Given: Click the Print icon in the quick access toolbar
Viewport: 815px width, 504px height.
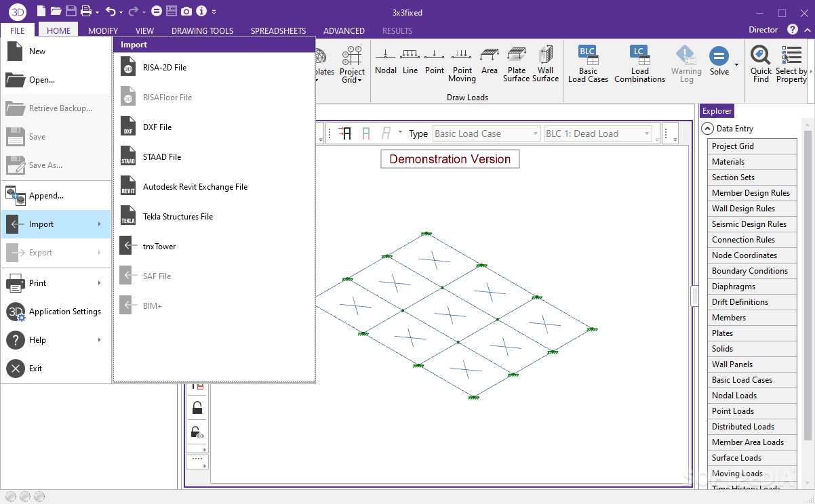Looking at the screenshot, I should (x=85, y=12).
